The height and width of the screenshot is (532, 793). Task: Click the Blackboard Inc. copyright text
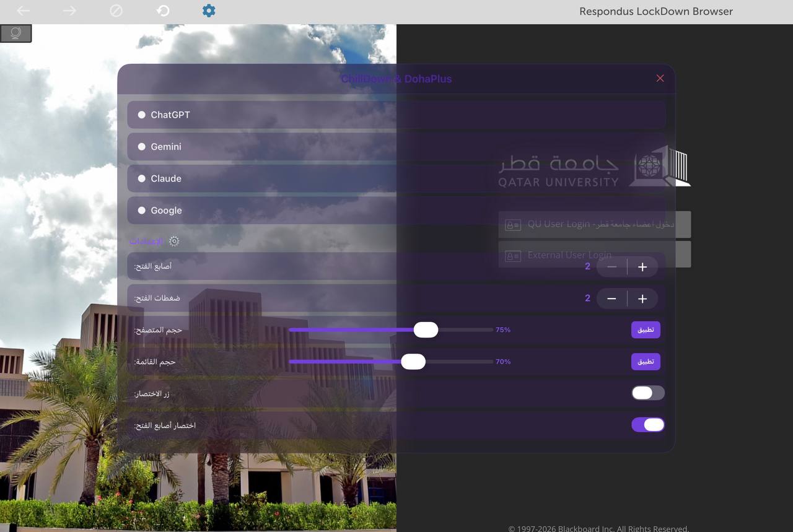tap(598, 528)
